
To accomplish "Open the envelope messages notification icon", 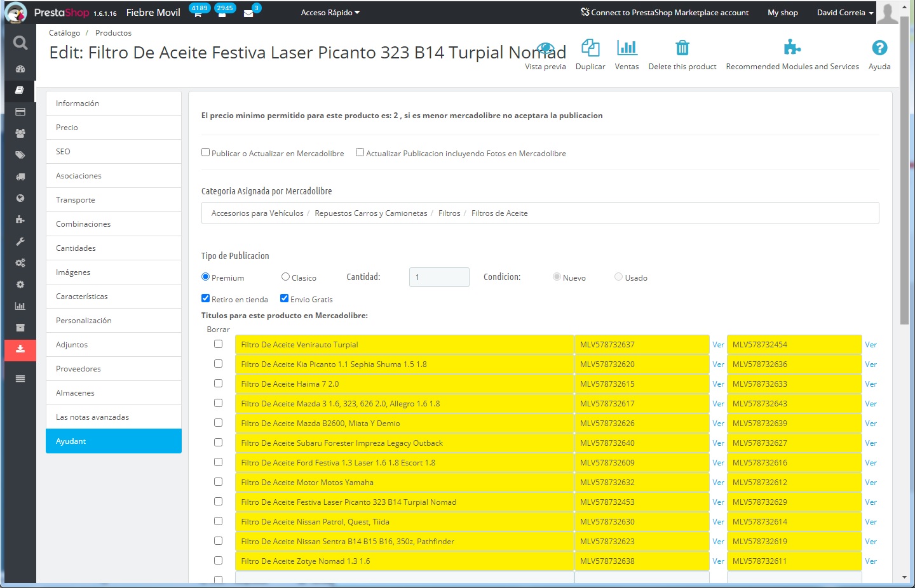I will [248, 13].
